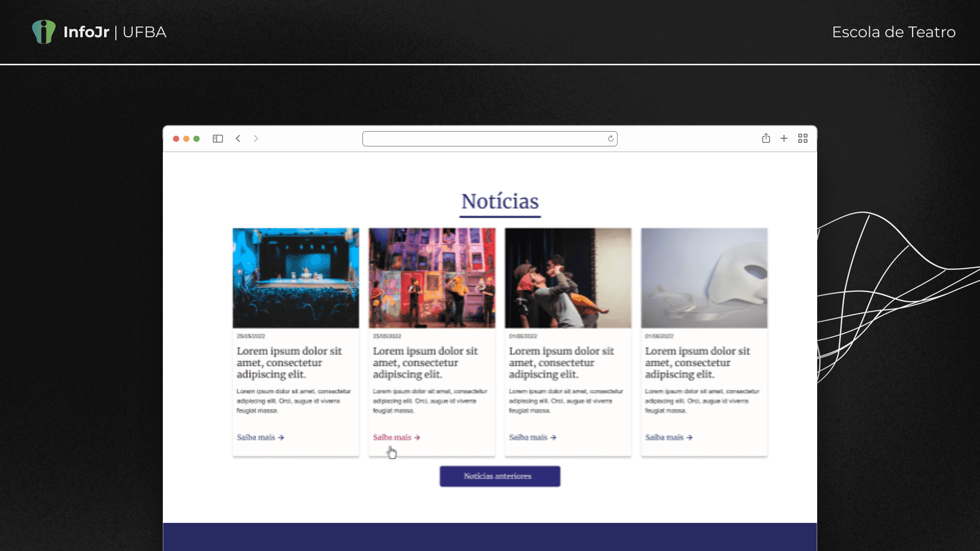The image size is (980, 551).
Task: Open pink Saiba mais link on second card
Action: (x=396, y=437)
